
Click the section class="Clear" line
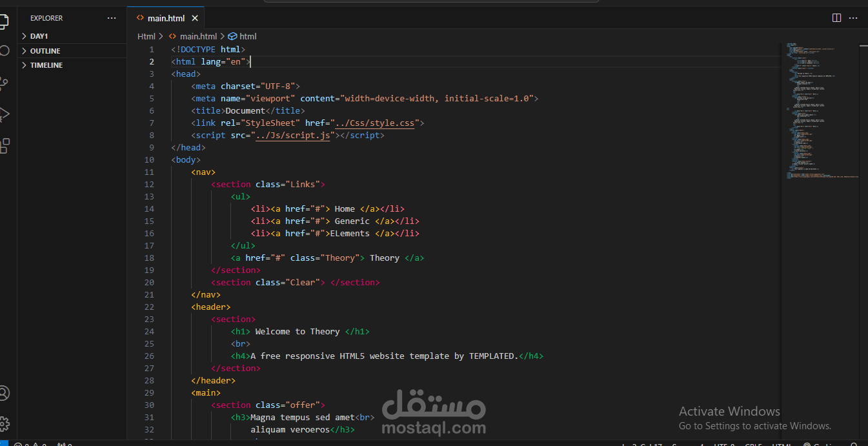click(296, 282)
